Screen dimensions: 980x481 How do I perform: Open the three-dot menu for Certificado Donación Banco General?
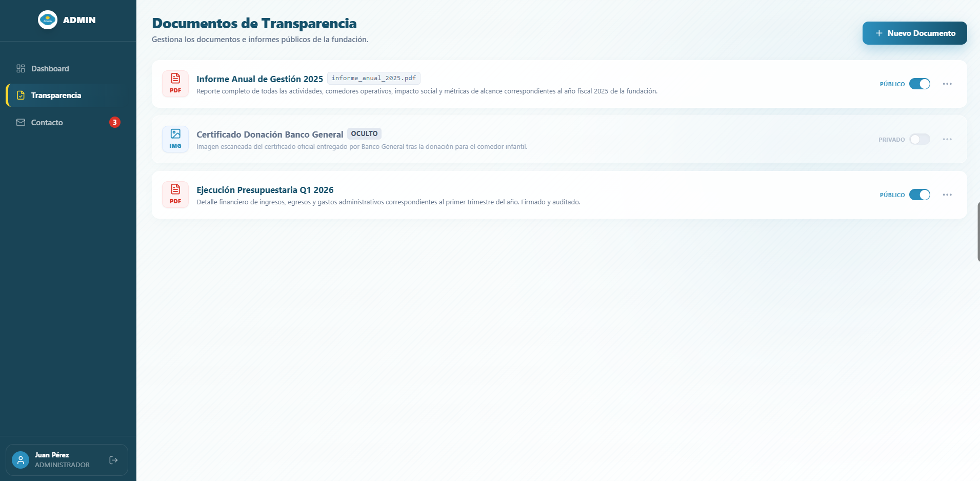tap(947, 139)
